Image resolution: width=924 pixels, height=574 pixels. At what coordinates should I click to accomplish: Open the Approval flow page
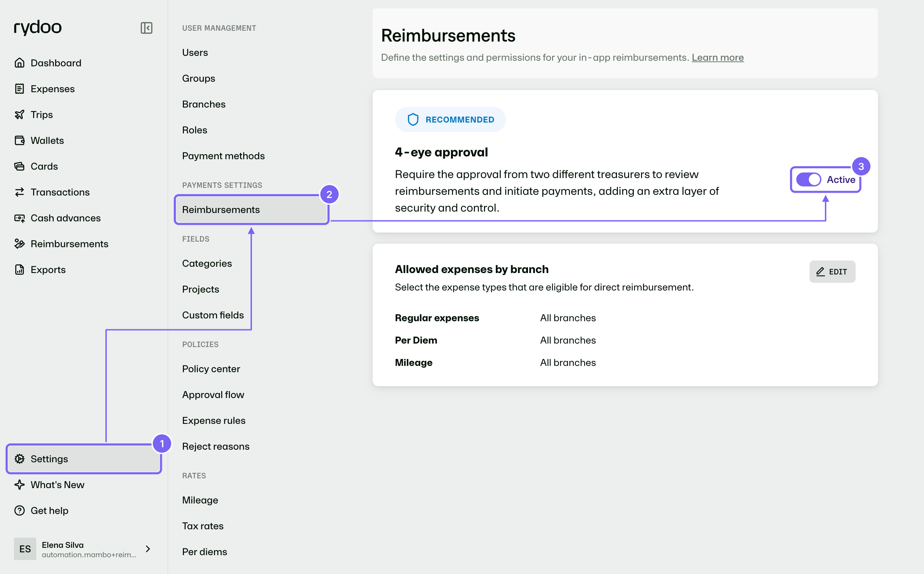coord(213,395)
